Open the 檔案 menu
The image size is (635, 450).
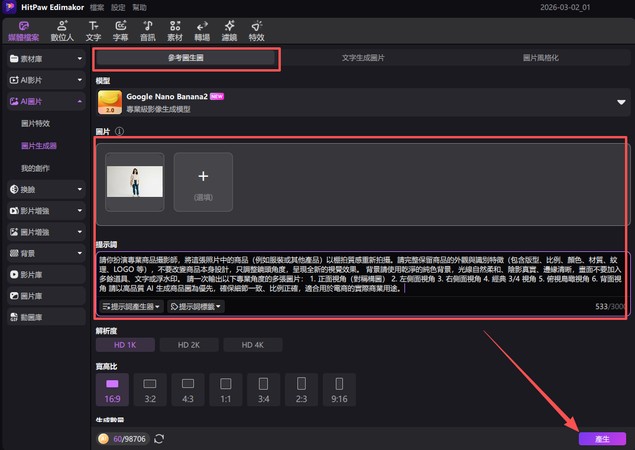click(97, 7)
